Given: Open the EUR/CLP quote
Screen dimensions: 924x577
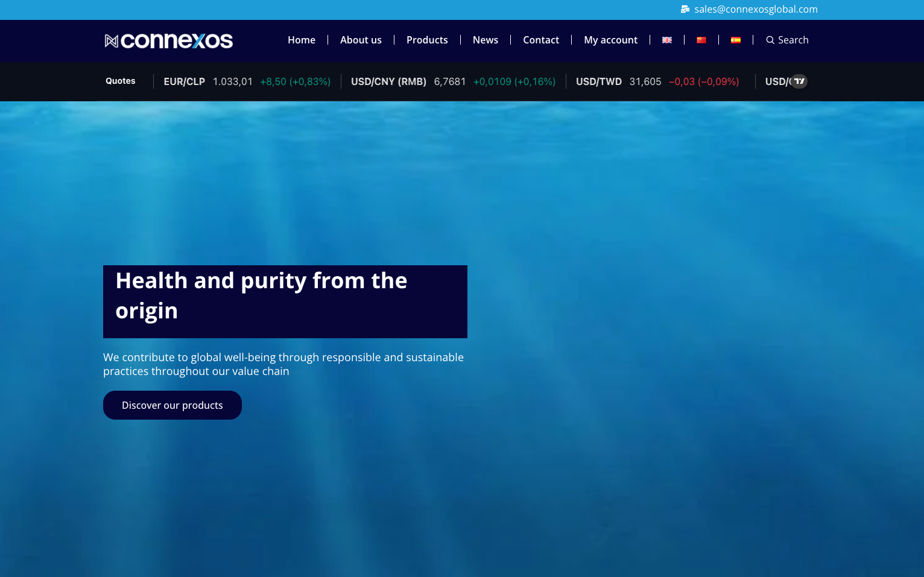Looking at the screenshot, I should [247, 81].
